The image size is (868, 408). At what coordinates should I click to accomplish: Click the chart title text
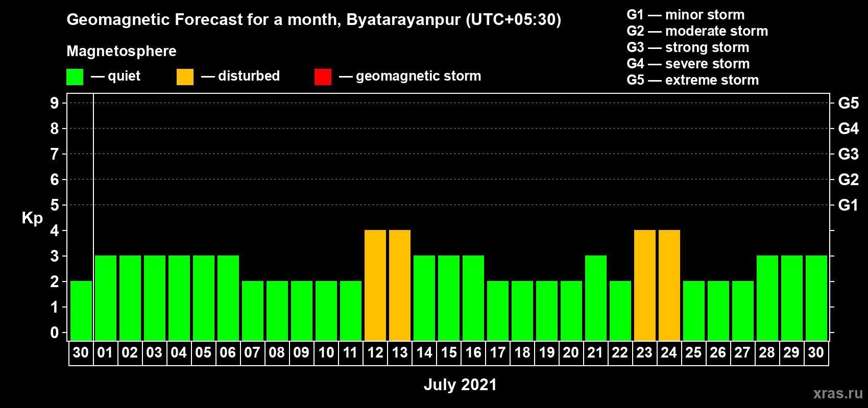click(314, 20)
